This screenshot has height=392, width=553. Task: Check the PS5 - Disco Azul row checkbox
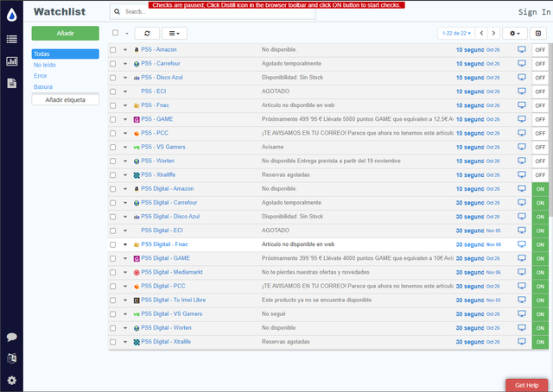tap(113, 78)
